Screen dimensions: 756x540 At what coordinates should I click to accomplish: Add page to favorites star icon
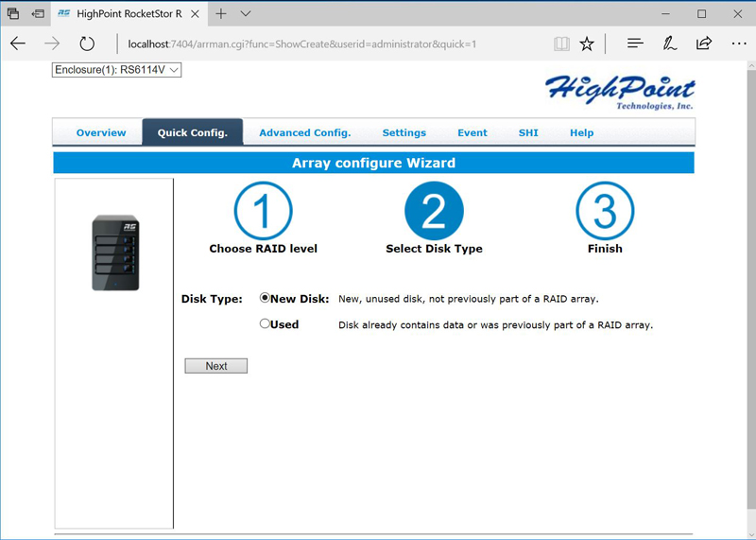click(587, 44)
